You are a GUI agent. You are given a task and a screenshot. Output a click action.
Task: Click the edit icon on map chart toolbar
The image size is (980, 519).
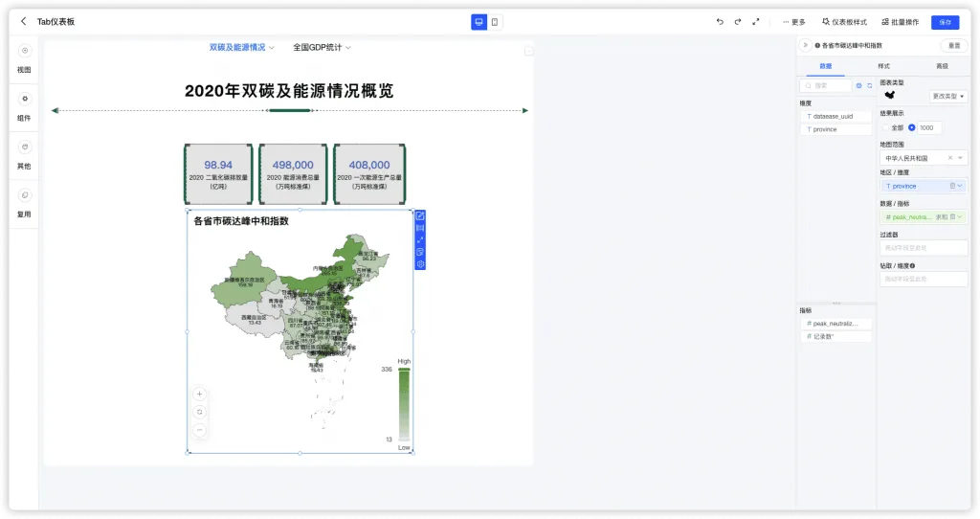click(420, 215)
